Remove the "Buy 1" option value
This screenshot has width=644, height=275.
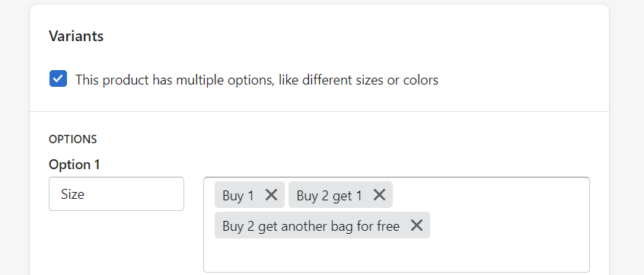tap(271, 195)
